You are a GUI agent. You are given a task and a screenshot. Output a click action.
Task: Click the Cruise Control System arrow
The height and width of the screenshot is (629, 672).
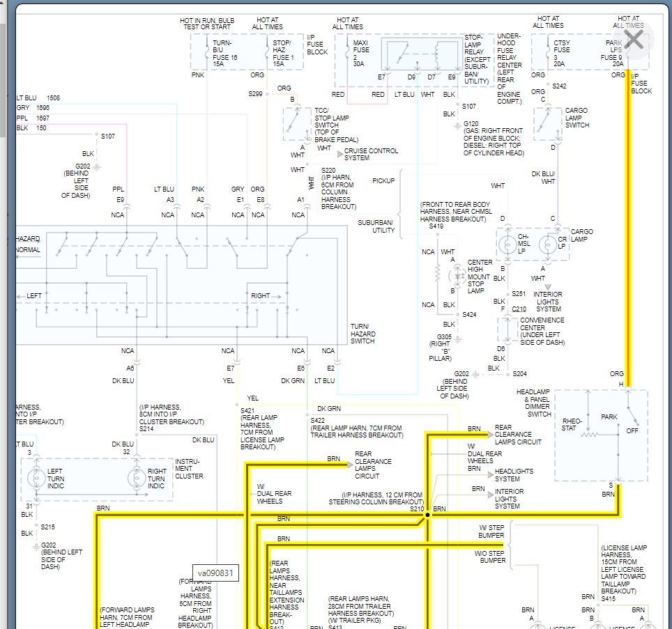[340, 154]
